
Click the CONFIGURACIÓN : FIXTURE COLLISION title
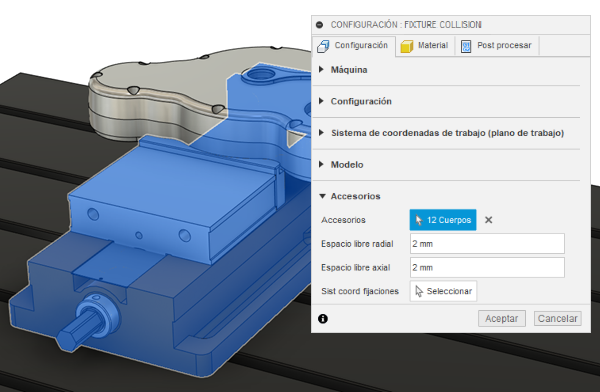click(406, 25)
